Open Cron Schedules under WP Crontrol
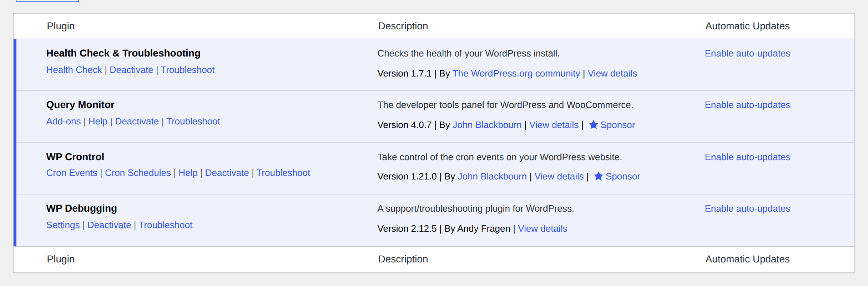Image resolution: width=868 pixels, height=286 pixels. tap(138, 173)
